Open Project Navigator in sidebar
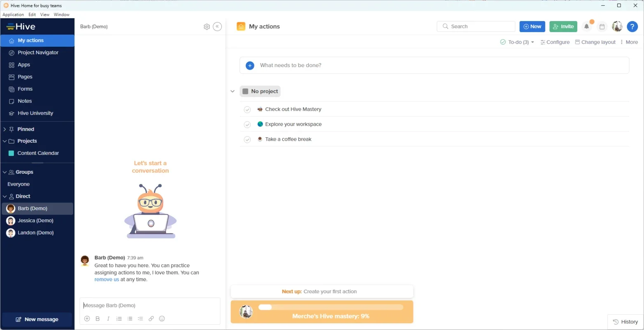This screenshot has width=644, height=330. pos(38,53)
